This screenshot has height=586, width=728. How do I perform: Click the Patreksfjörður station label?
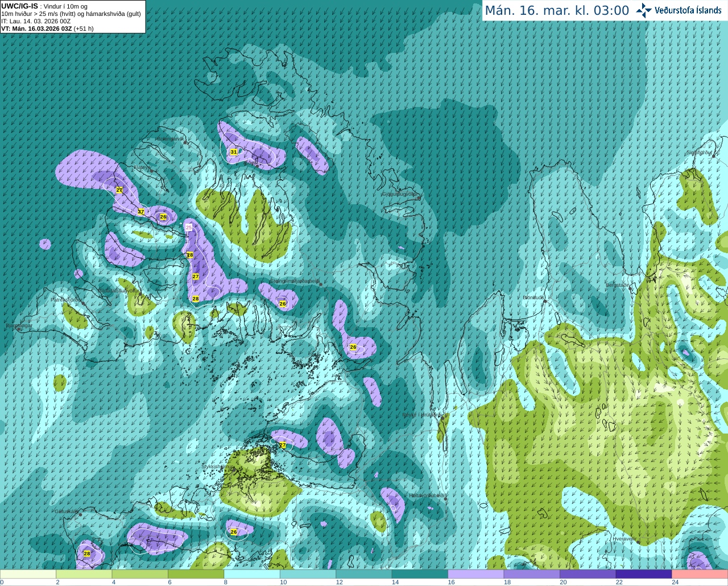point(67,299)
